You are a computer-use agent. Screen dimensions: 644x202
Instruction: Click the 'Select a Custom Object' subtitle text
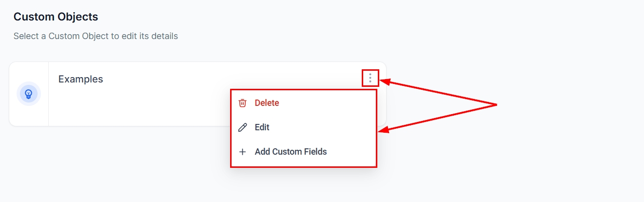pos(96,36)
